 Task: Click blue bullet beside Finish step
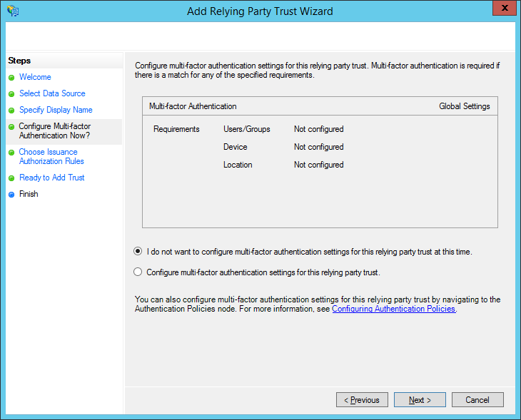point(11,195)
